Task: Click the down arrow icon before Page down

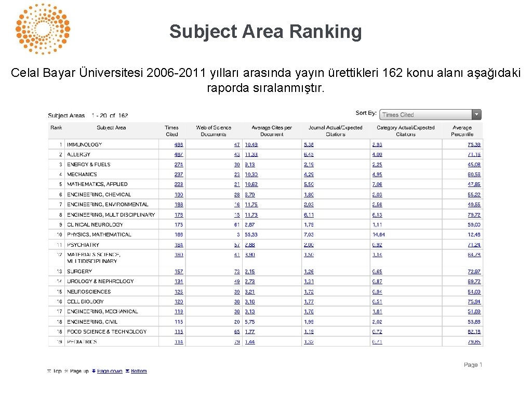Action: pyautogui.click(x=94, y=371)
